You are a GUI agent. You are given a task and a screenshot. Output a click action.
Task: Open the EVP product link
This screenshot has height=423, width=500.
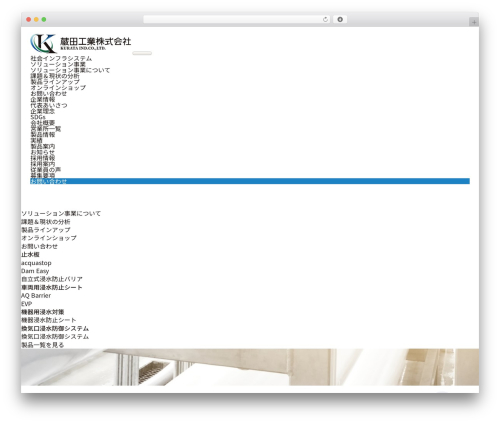tap(27, 304)
